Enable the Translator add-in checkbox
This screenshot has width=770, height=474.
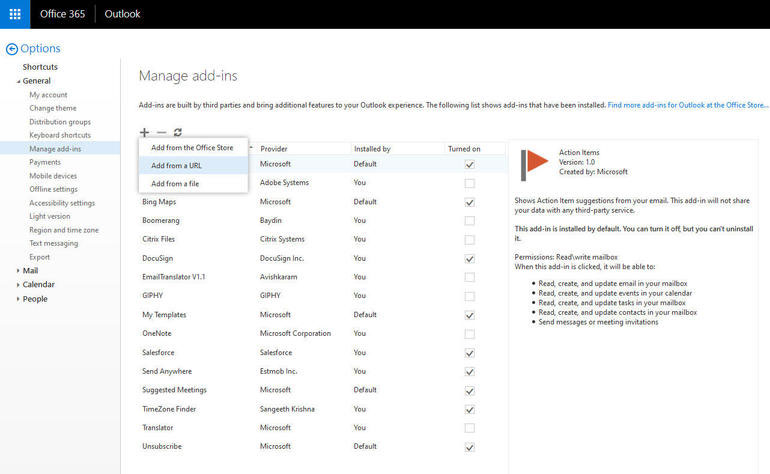(x=469, y=428)
